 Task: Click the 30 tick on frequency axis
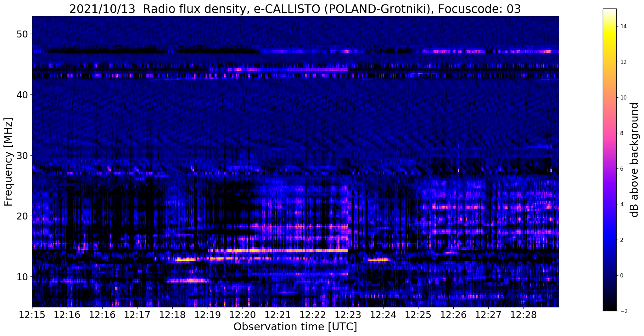click(23, 156)
